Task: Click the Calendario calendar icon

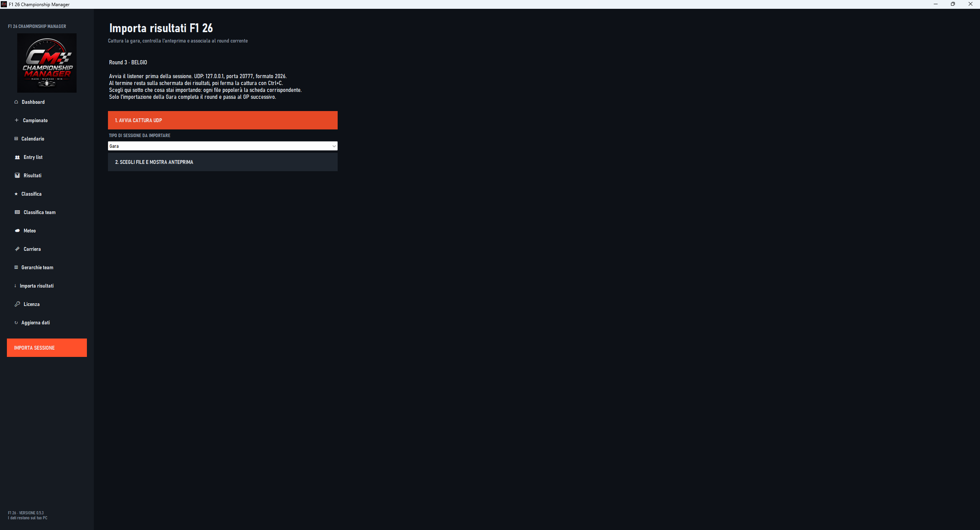Action: point(16,139)
